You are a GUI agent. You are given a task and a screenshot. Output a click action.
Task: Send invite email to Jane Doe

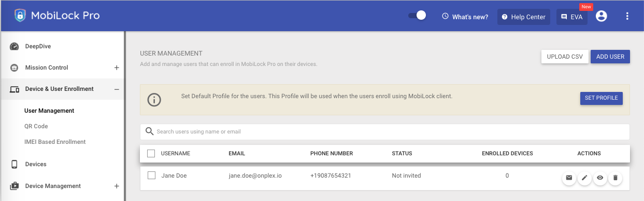(x=569, y=178)
